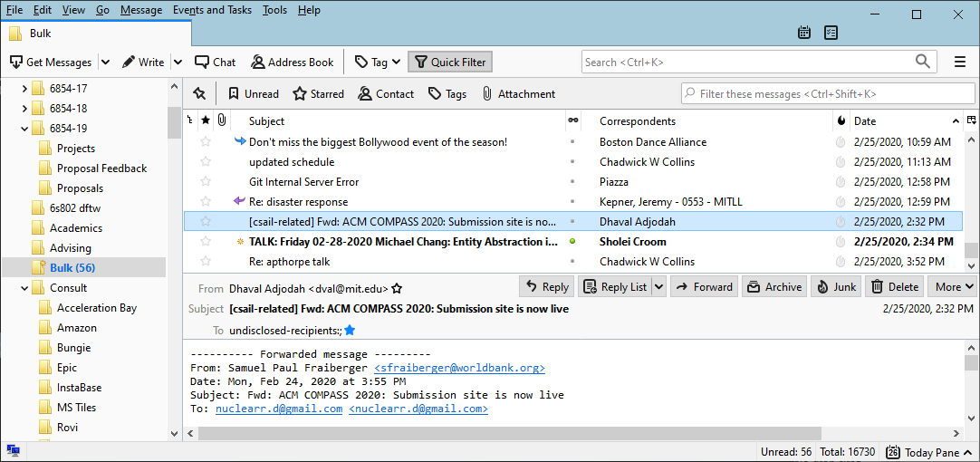The image size is (980, 462).
Task: Open the sfraiberger@worldbank.org email link
Action: pyautogui.click(x=459, y=368)
